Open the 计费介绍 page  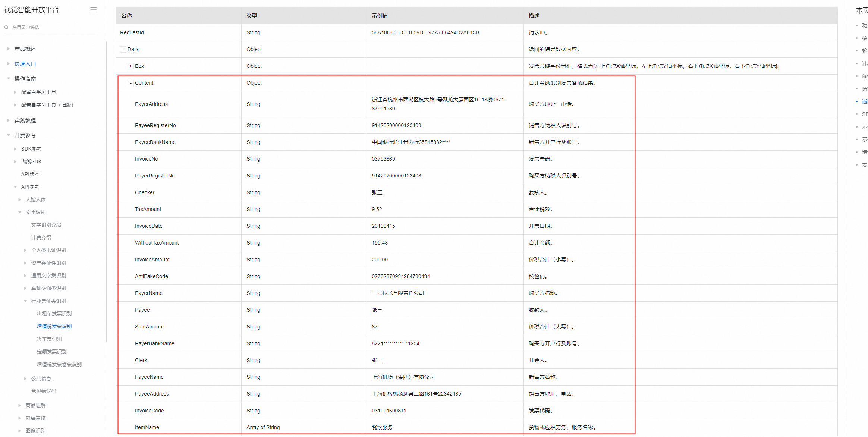(41, 238)
